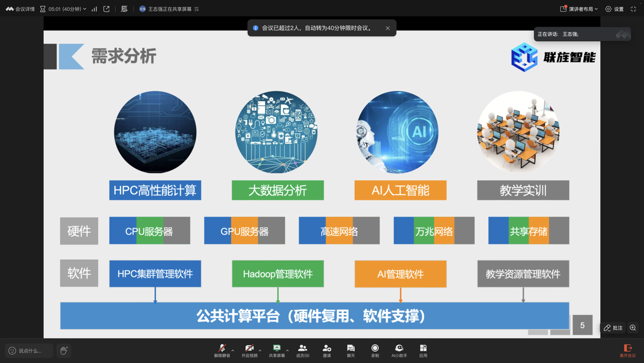644x363 pixels.
Task: Open the 聊天 chat panel
Action: [350, 350]
